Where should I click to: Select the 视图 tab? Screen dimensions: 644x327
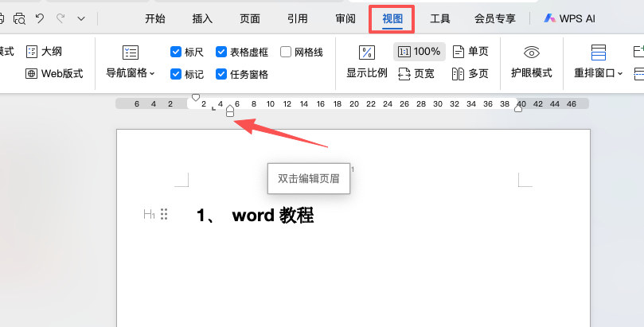point(392,18)
